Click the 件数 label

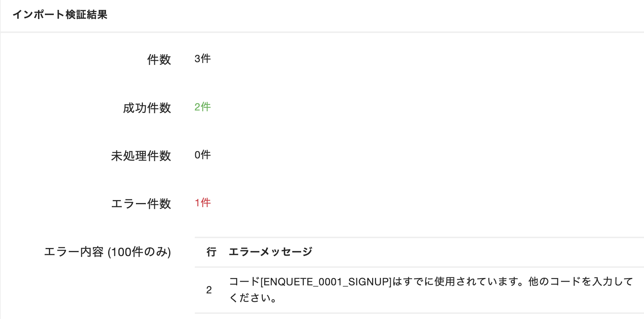pyautogui.click(x=159, y=59)
